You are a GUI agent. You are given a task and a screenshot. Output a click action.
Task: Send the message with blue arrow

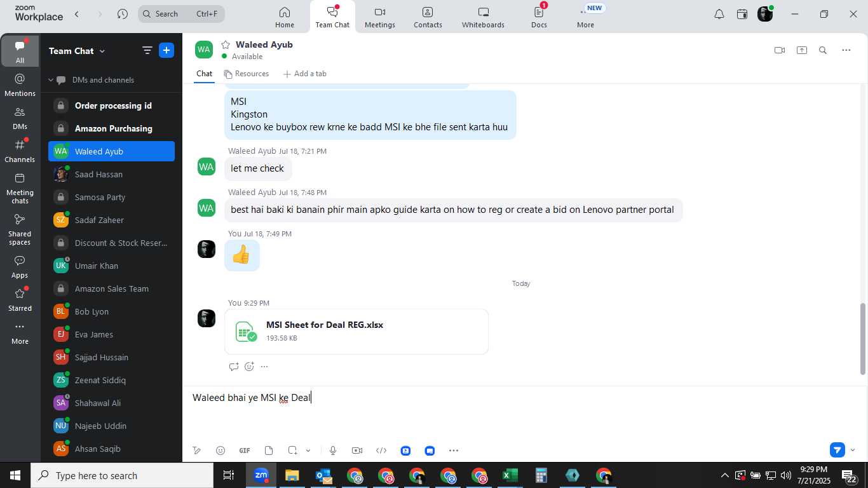[x=837, y=450]
